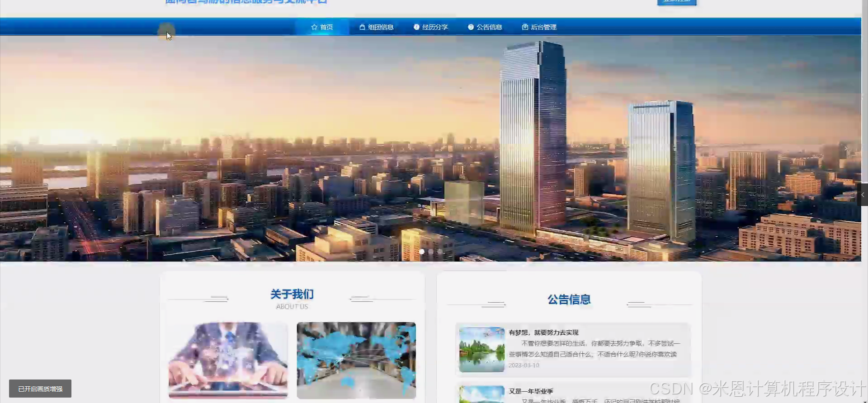Open the tablet hands image in 关于我们

click(228, 361)
